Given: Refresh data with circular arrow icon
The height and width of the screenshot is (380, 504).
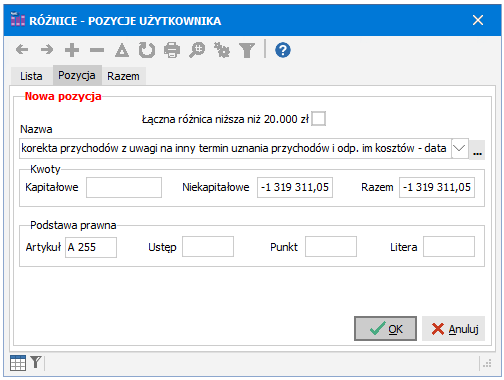Looking at the screenshot, I should click(147, 50).
